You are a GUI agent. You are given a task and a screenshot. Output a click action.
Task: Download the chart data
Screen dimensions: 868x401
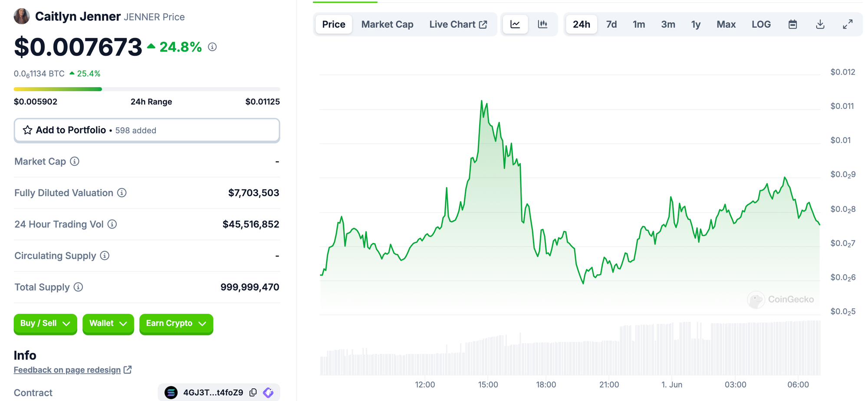(820, 24)
